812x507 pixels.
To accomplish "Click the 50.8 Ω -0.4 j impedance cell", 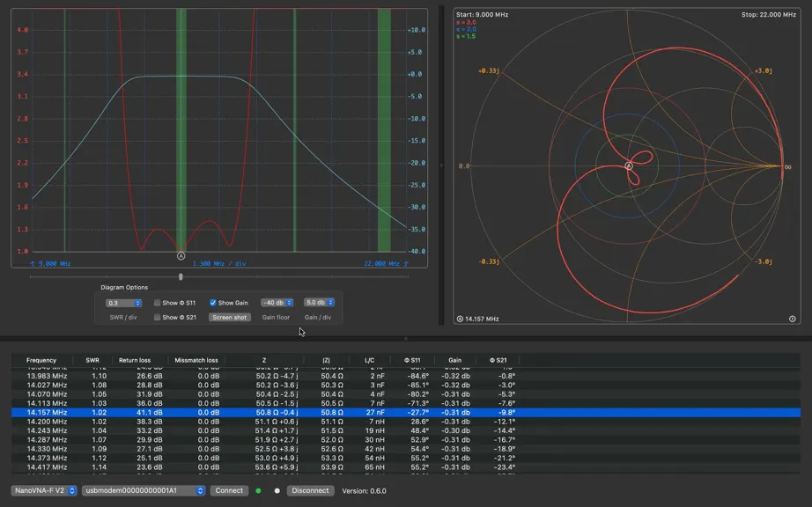I will (277, 412).
